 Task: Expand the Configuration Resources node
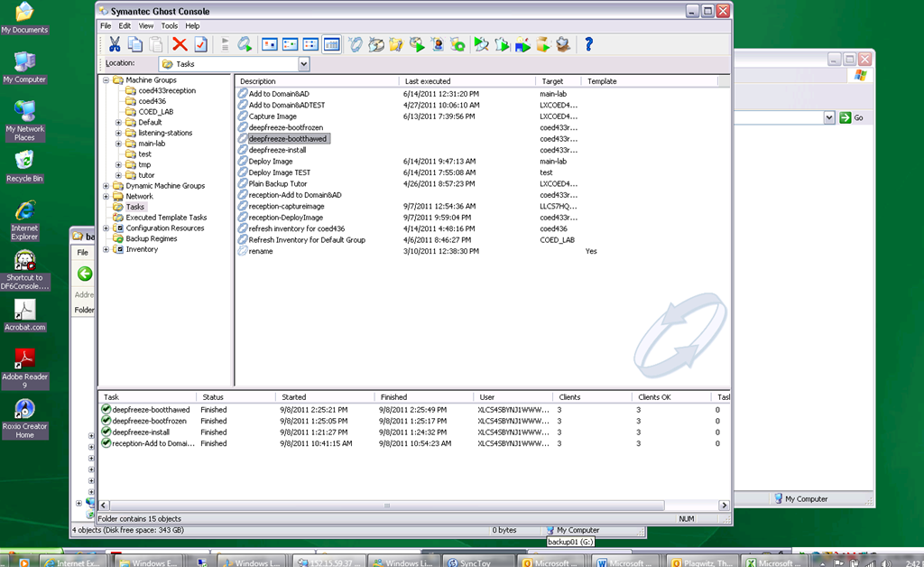tap(106, 228)
